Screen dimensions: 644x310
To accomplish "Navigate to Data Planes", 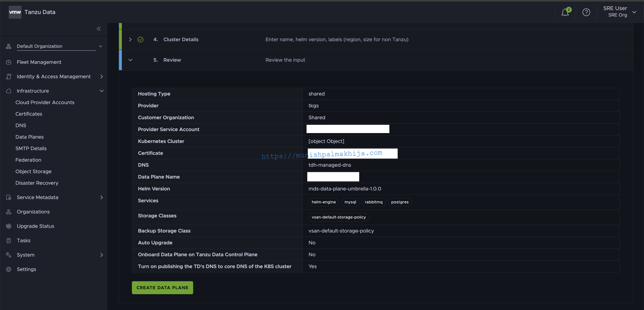I will coord(29,137).
